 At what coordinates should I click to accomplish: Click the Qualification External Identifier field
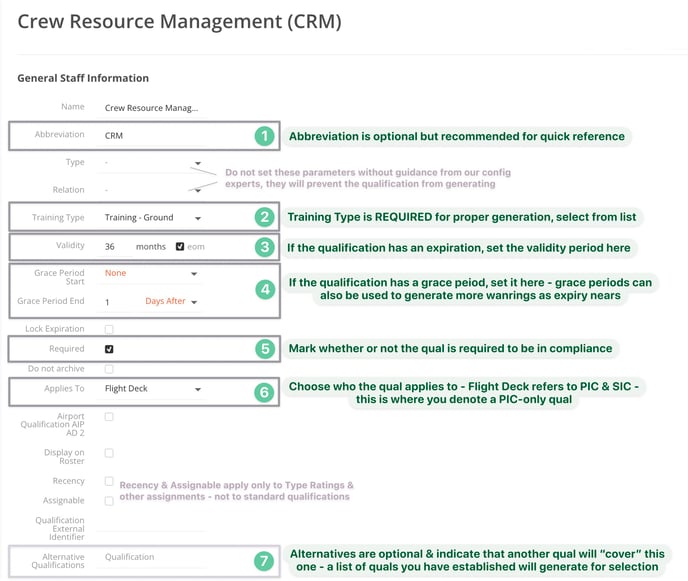click(x=151, y=524)
